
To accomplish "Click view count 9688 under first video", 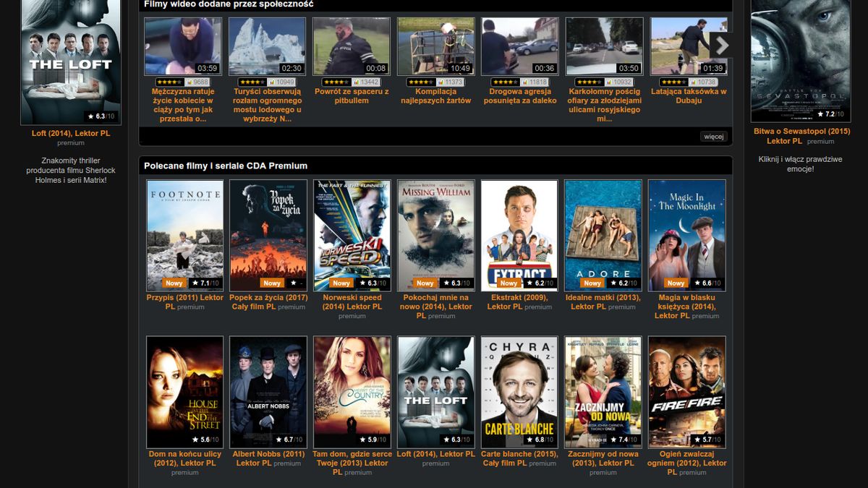I will click(198, 82).
